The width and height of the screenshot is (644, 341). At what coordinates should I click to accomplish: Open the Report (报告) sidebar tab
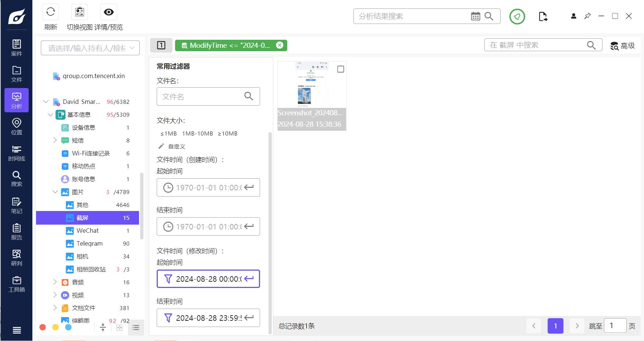(17, 232)
